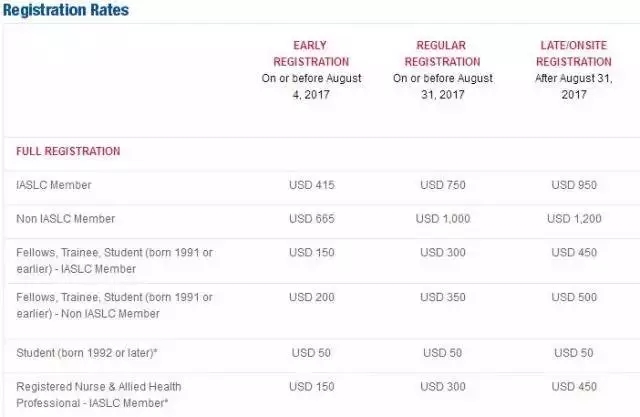Select the USD 350 regular rate cell
The height and width of the screenshot is (417, 640).
(443, 297)
